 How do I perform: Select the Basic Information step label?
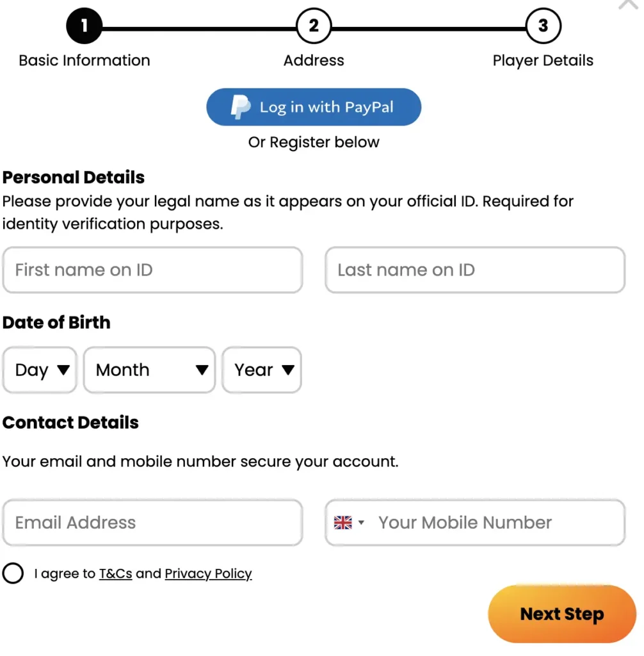[x=85, y=61]
